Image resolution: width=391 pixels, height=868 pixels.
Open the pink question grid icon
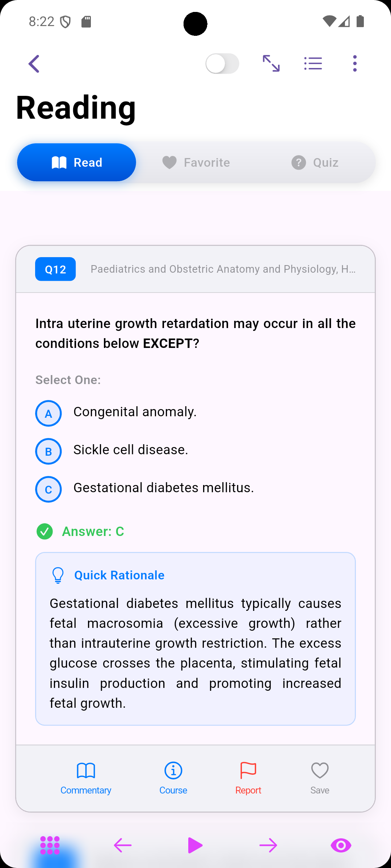coord(50,845)
